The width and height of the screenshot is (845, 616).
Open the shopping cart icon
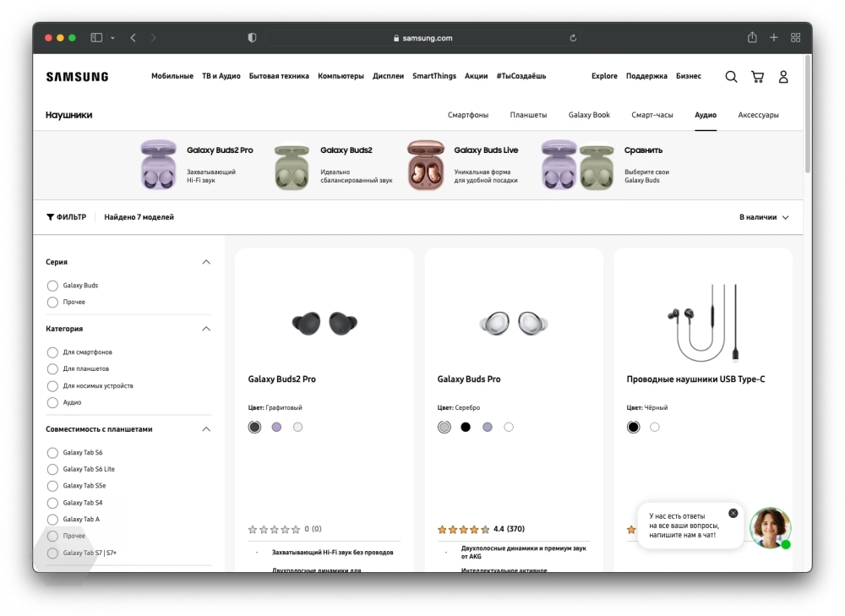[x=757, y=77]
